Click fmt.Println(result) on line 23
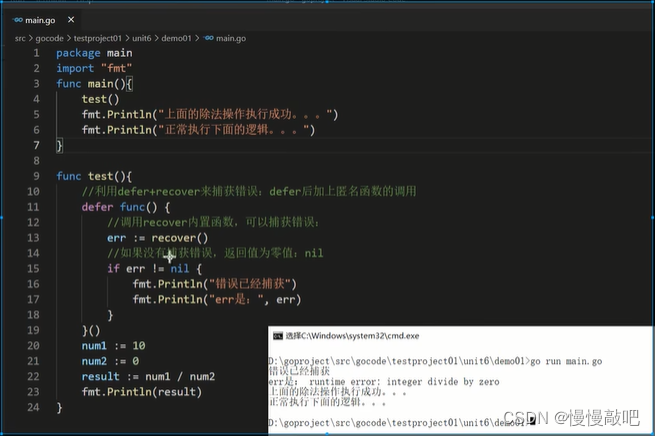This screenshot has height=436, width=655. [142, 392]
